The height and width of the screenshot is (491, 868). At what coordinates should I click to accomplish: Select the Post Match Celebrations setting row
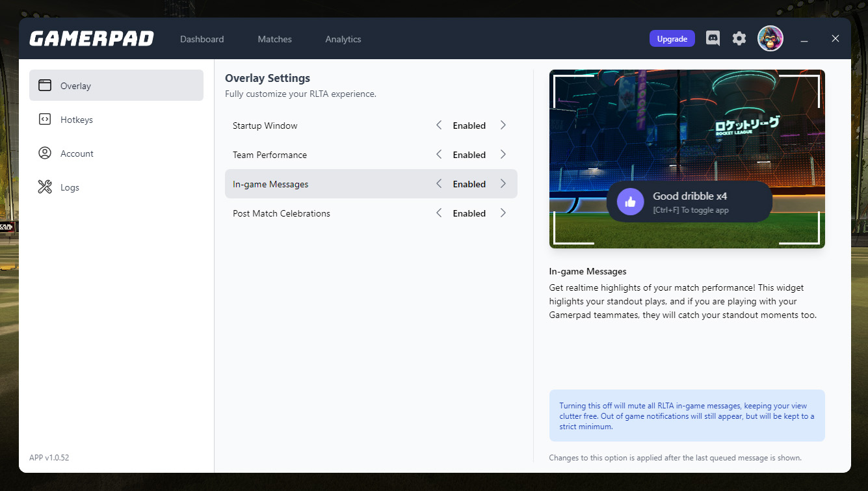pos(371,213)
